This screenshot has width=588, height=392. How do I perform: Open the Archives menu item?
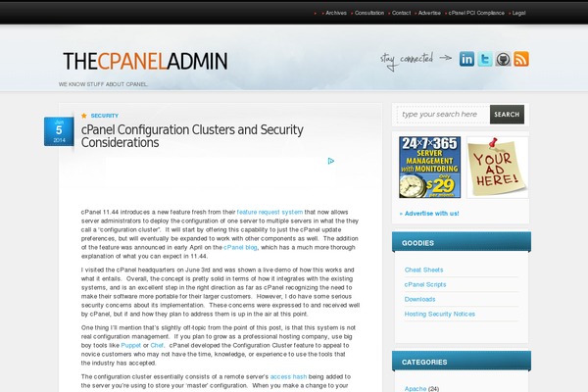(336, 13)
